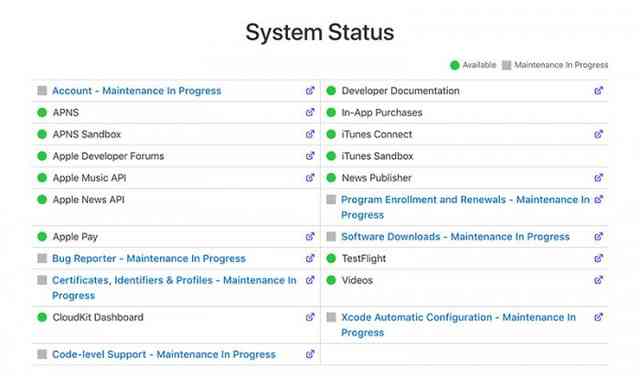The width and height of the screenshot is (640, 376).
Task: Click external link icon next to Apple Pay
Action: [310, 236]
